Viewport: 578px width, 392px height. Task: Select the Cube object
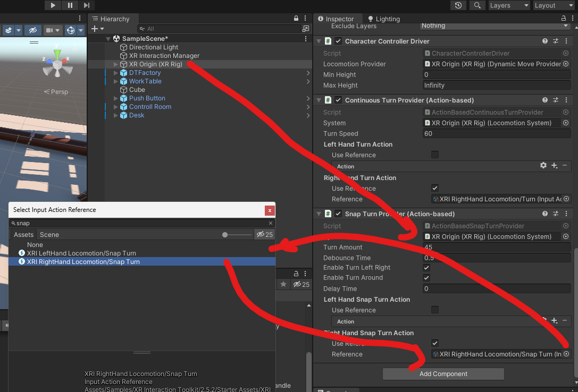(x=137, y=90)
